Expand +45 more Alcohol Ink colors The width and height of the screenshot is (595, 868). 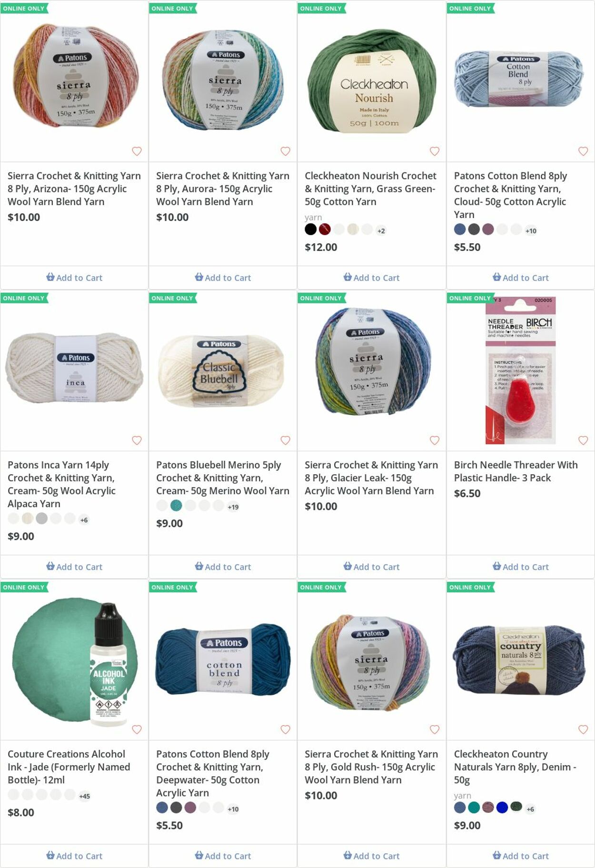point(84,796)
